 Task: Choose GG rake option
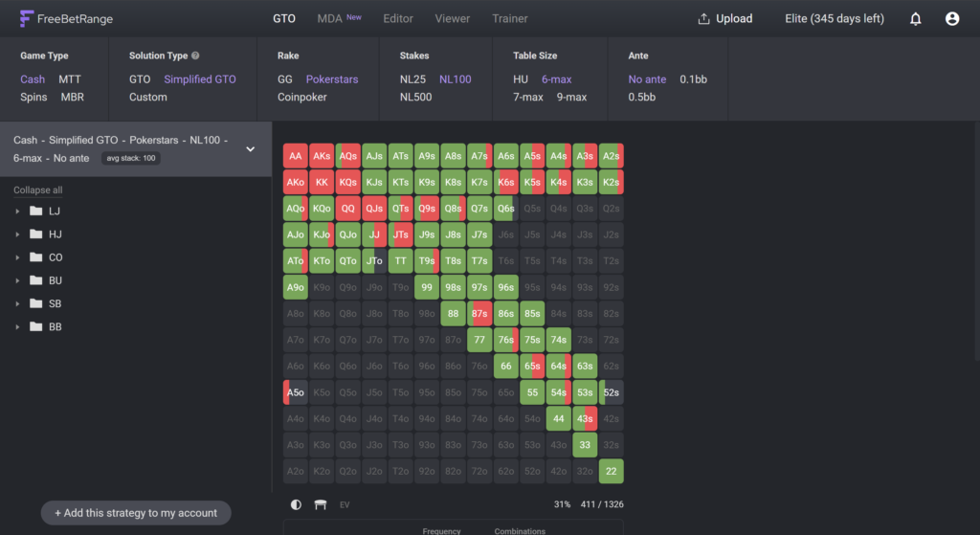(x=285, y=79)
